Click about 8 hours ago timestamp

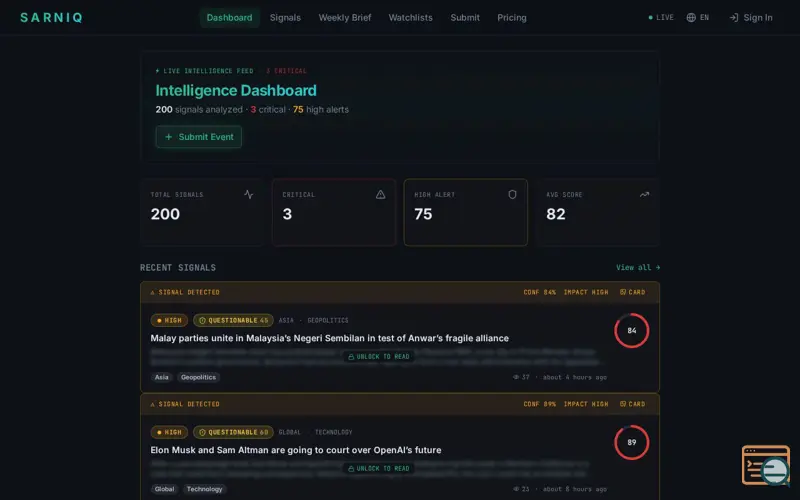point(574,489)
